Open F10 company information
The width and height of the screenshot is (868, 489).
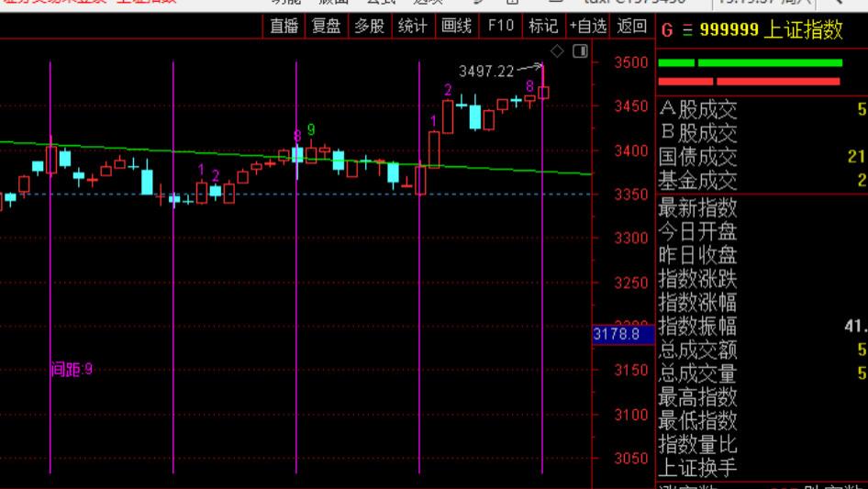coord(500,26)
